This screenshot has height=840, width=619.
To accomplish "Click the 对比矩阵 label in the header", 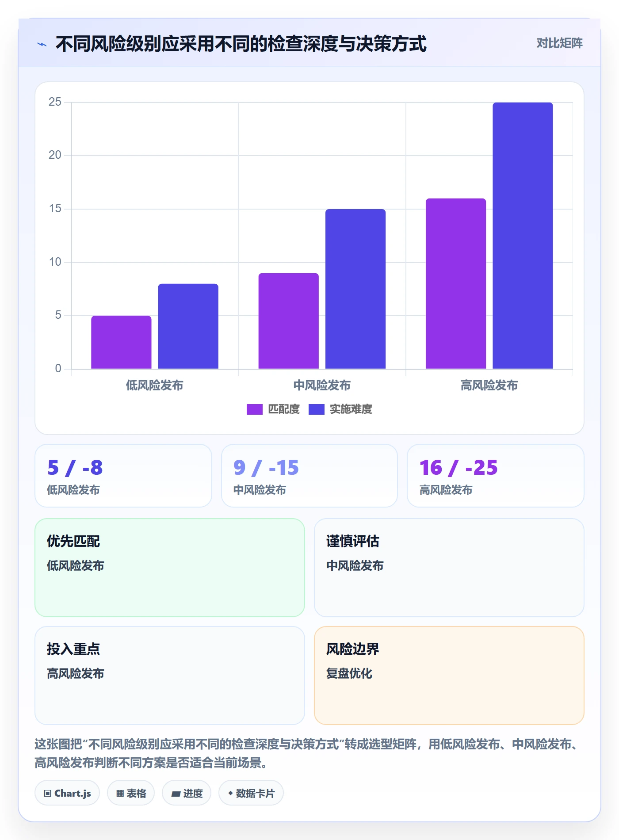I will 559,43.
